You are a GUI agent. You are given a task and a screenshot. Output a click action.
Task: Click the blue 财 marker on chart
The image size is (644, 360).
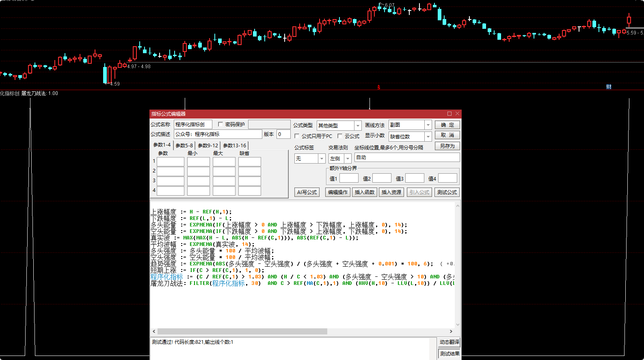point(609,87)
